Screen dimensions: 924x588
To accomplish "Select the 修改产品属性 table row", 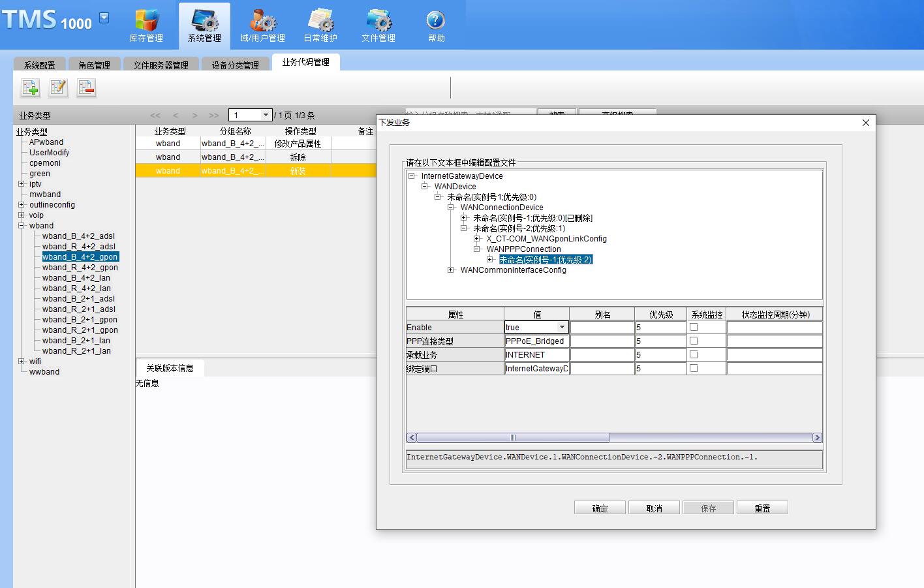I will tap(256, 144).
